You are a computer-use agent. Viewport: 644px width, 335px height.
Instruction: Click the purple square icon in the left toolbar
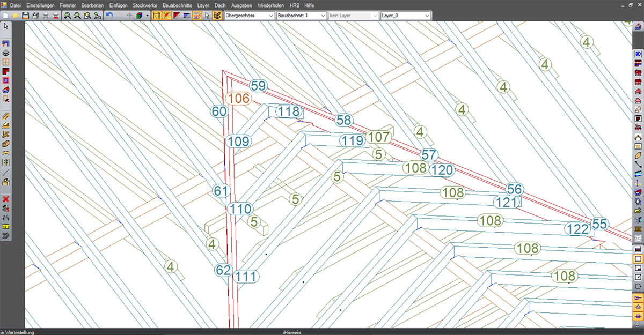point(6,80)
